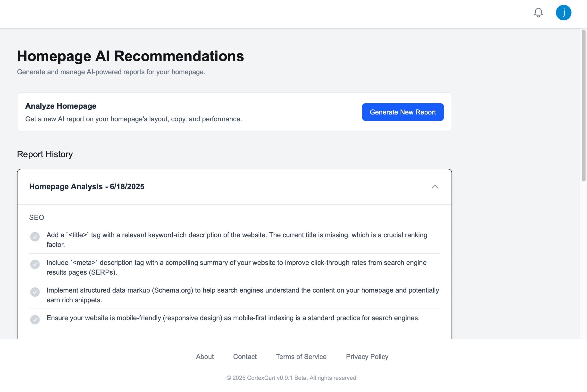The height and width of the screenshot is (392, 587).
Task: Open the user avatar "j" menu
Action: pyautogui.click(x=563, y=13)
